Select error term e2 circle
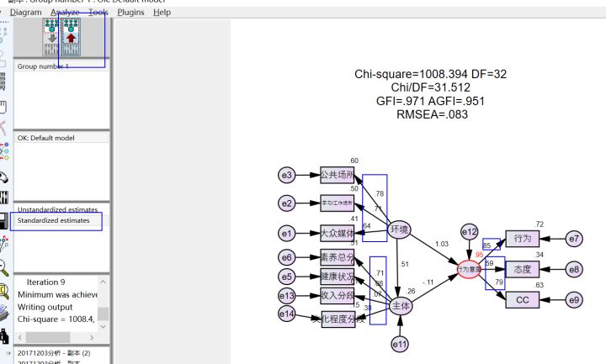The image size is (606, 364). (x=287, y=203)
